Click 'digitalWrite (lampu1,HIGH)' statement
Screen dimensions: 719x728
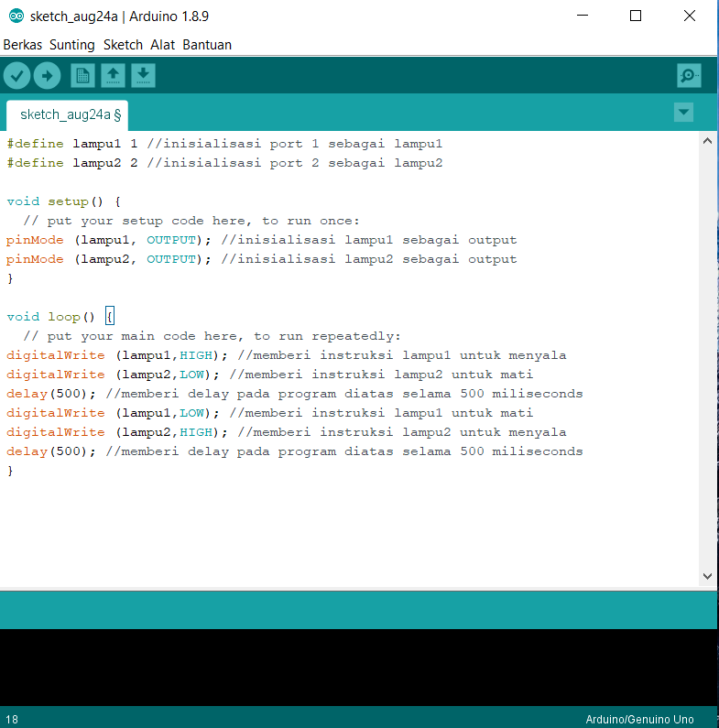[117, 355]
